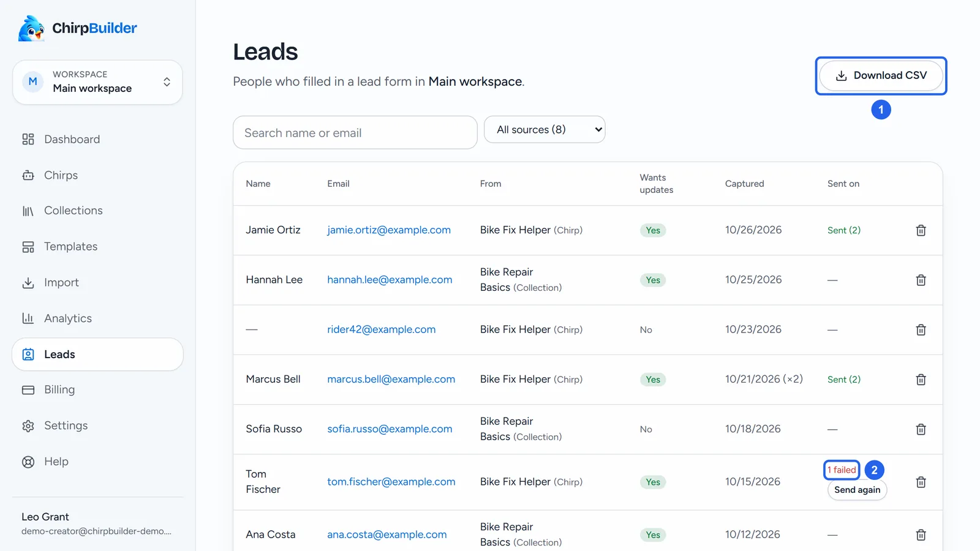Screen dimensions: 980x551
Task: Open the Help page
Action: pyautogui.click(x=97, y=462)
